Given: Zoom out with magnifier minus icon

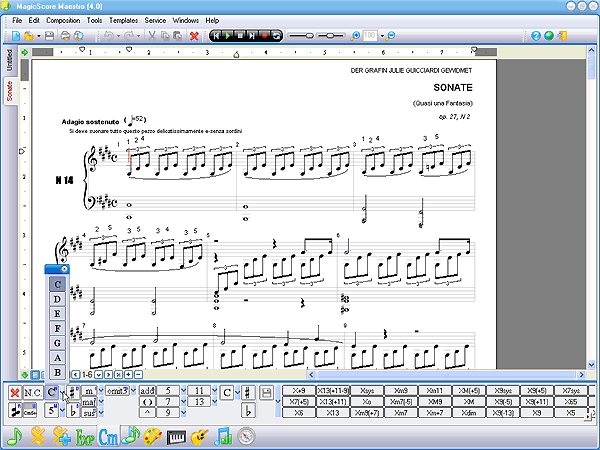Looking at the screenshot, I should coord(390,36).
